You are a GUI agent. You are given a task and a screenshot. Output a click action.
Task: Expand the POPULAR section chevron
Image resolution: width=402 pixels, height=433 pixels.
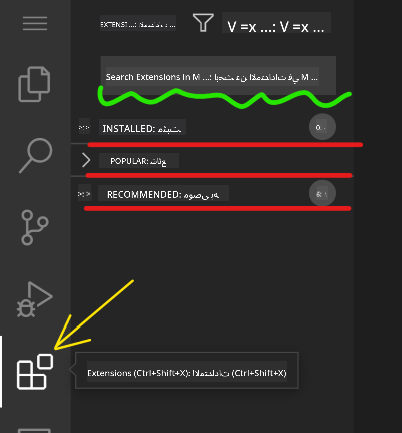coord(86,160)
